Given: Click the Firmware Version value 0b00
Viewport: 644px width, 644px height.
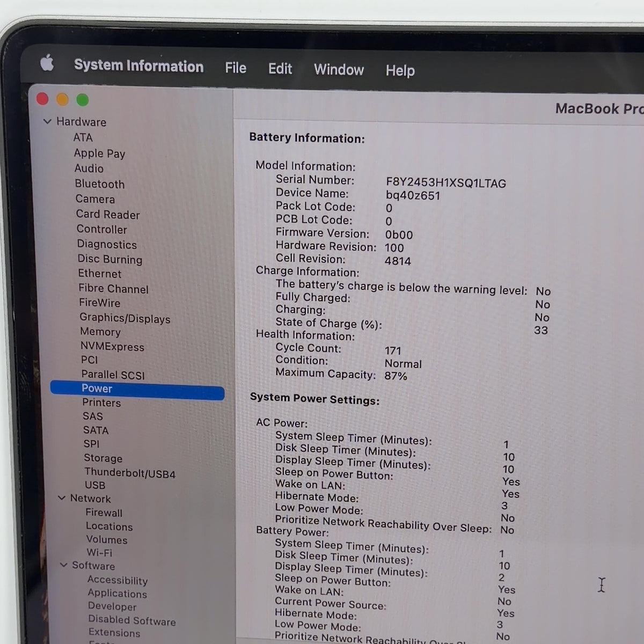Looking at the screenshot, I should pyautogui.click(x=399, y=235).
